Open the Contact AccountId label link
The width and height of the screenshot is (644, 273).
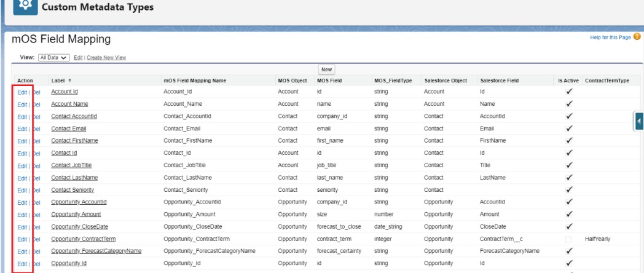point(74,116)
